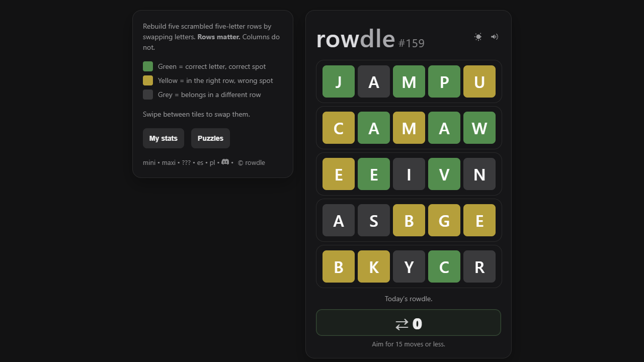Select the yellow E tile in row three
644x362 pixels.
point(339,174)
